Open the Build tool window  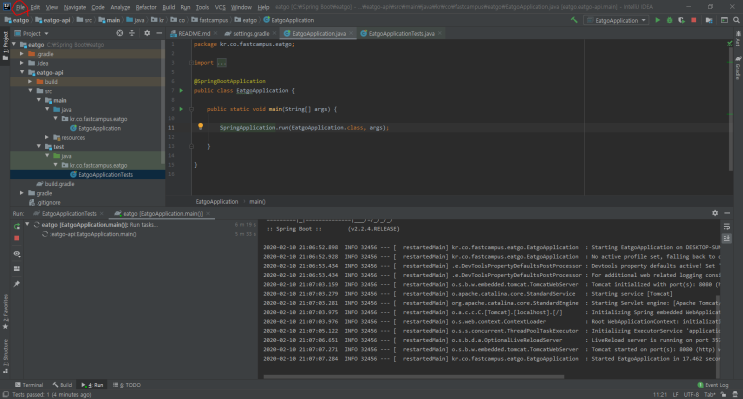pos(63,385)
